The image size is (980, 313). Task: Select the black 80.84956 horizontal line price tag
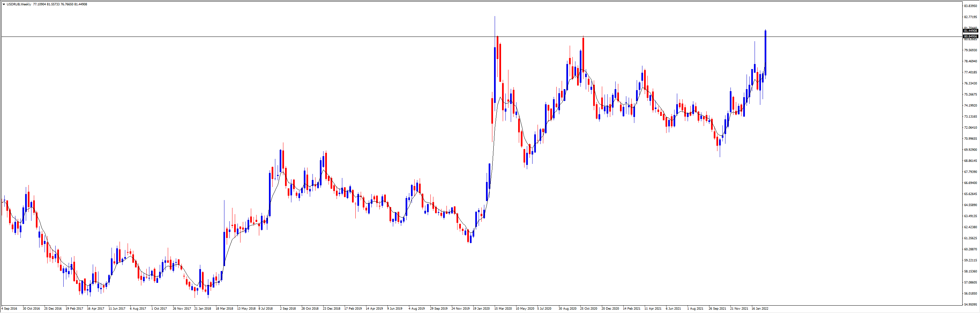pyautogui.click(x=971, y=37)
